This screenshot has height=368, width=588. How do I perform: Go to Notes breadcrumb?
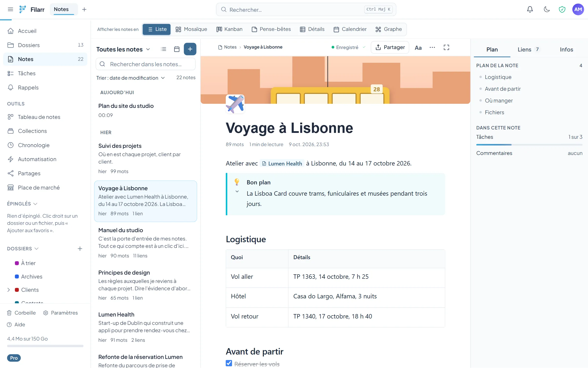tap(227, 47)
